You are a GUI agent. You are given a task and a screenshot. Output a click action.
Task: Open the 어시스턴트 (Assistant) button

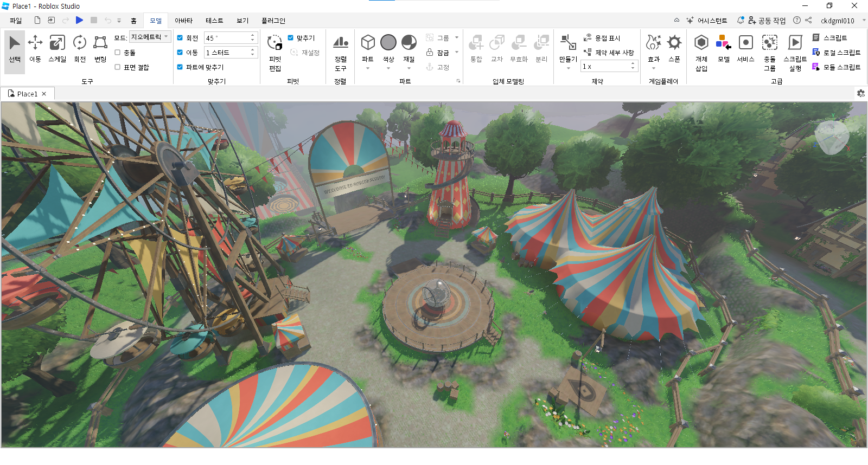pos(706,21)
